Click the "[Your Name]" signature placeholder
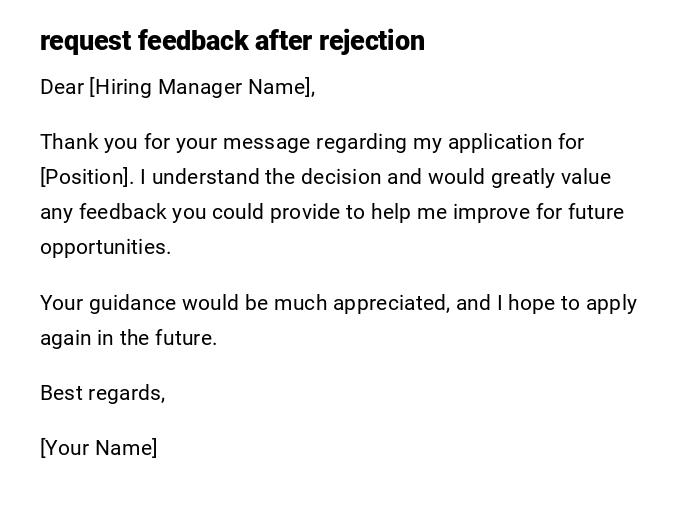The image size is (700, 510). click(98, 448)
